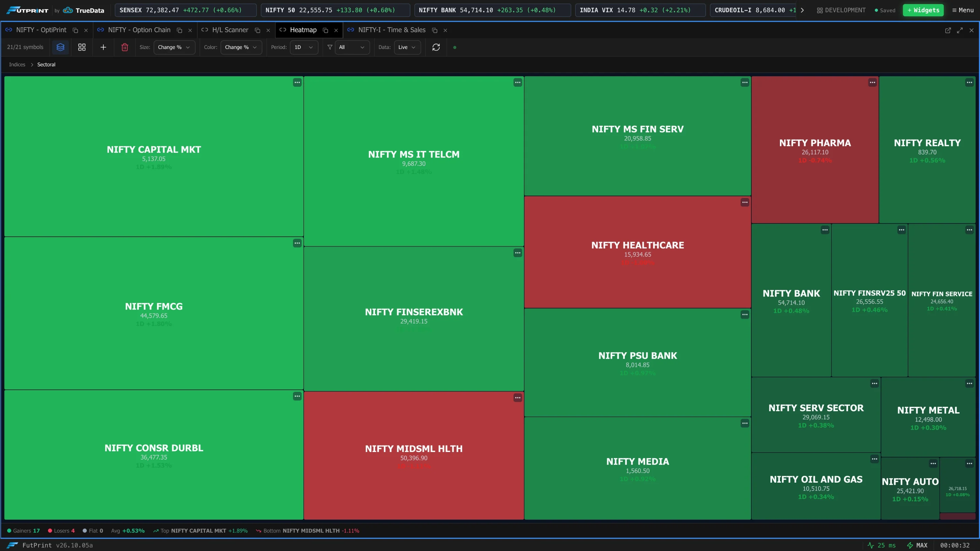The image size is (980, 551).
Task: Open options menu on NIFTY FMCG tile
Action: 297,244
